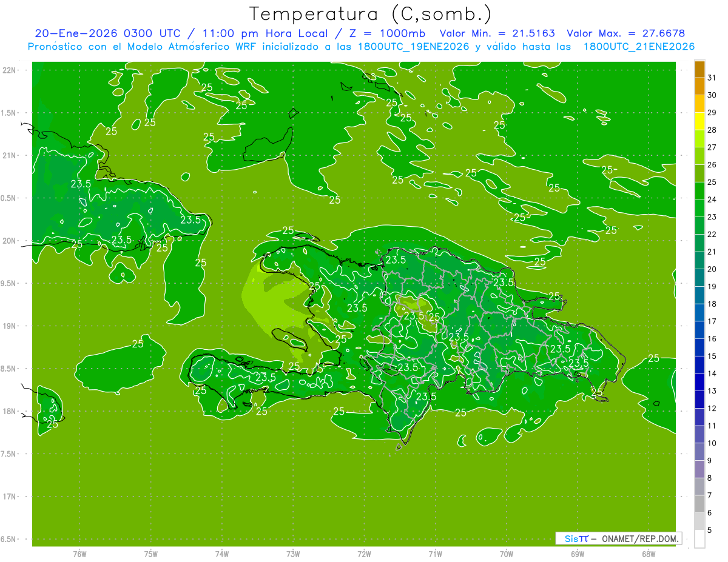Click legend value "20" on the color scale

pyautogui.click(x=712, y=269)
